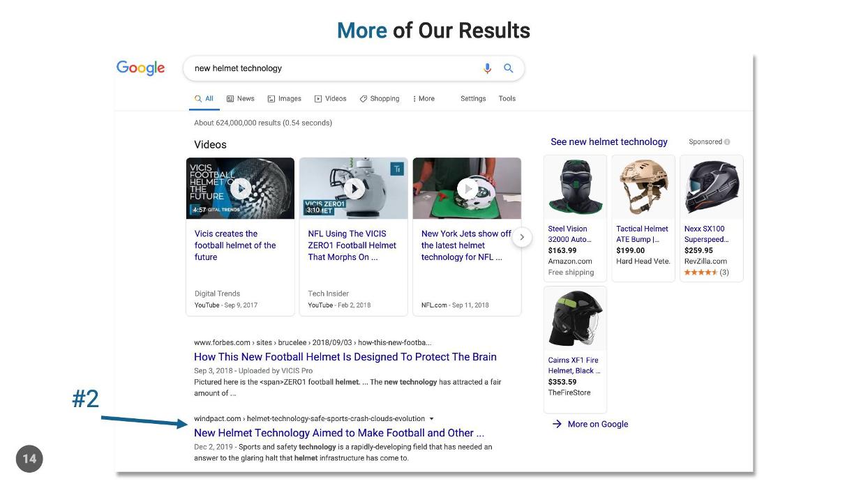
Task: Click the arrow icon beside More on Google
Action: pyautogui.click(x=557, y=424)
